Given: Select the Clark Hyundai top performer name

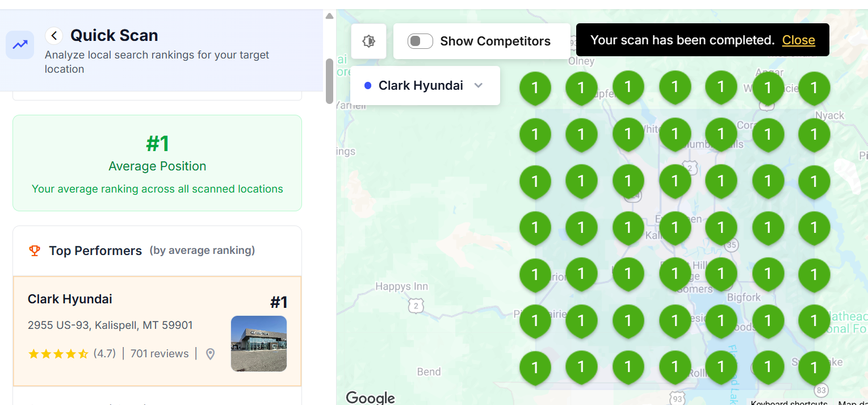Looking at the screenshot, I should (70, 299).
